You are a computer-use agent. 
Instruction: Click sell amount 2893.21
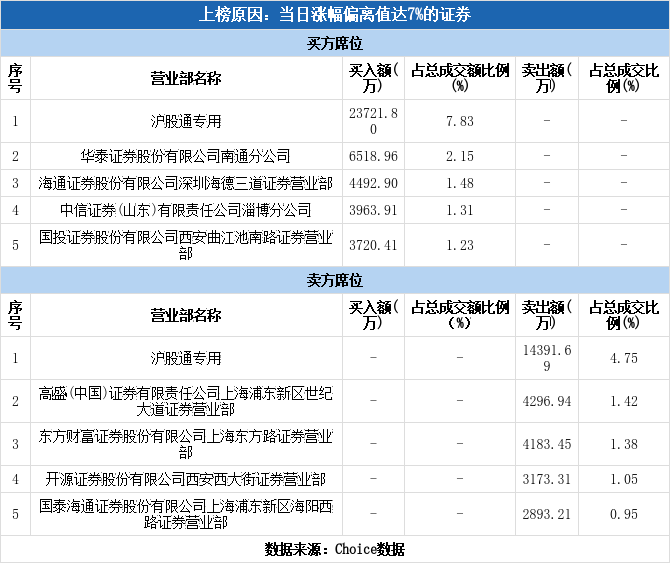[x=547, y=514]
